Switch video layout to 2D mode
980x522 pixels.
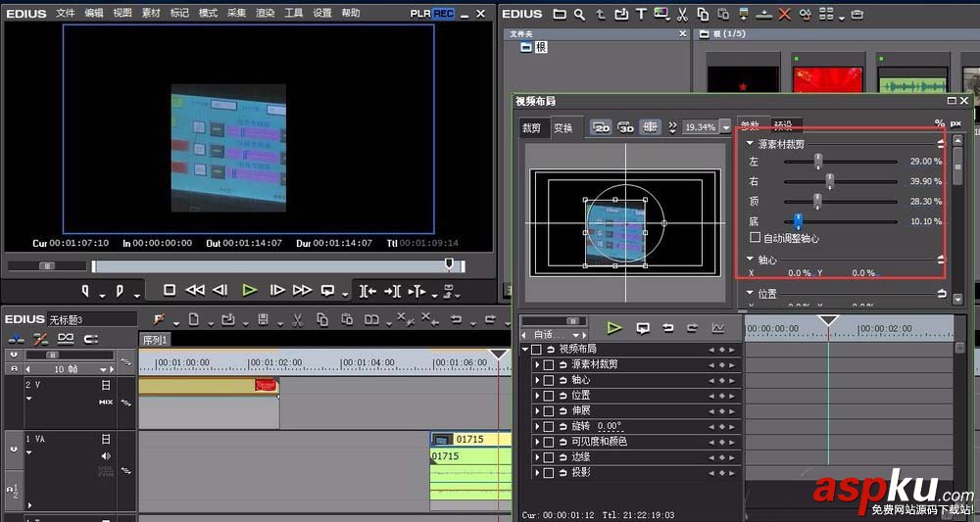click(600, 127)
